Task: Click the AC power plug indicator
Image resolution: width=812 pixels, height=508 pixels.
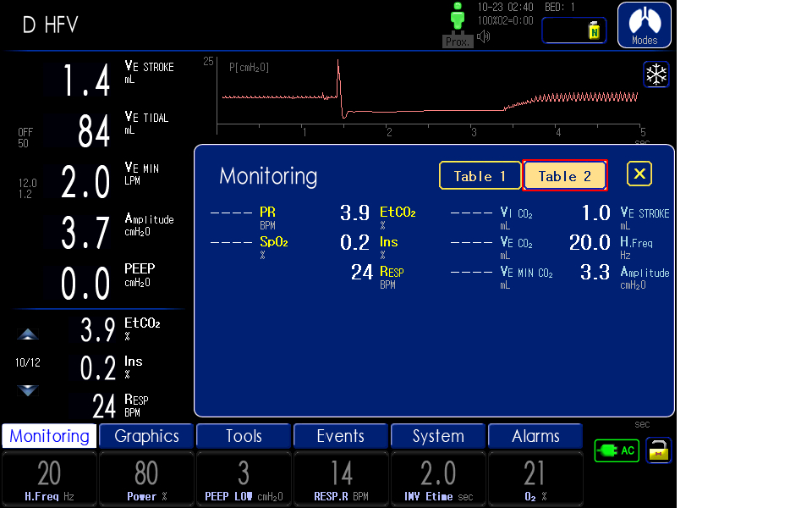Action: (617, 450)
